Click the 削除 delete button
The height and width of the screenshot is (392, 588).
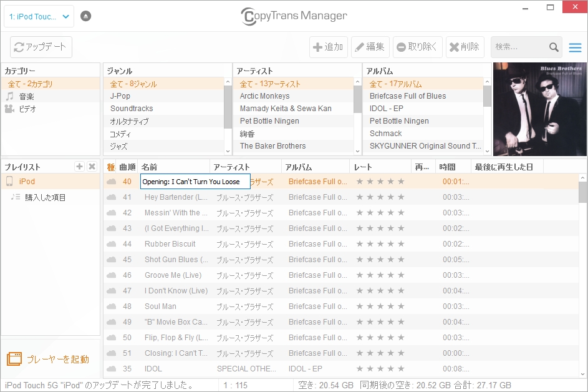pyautogui.click(x=465, y=47)
